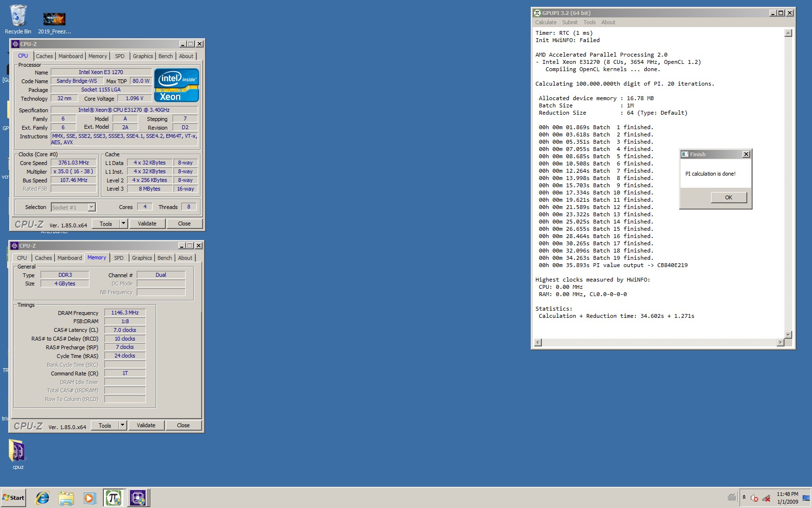The width and height of the screenshot is (812, 508).
Task: Click Validate button in lower CPU-Z
Action: [x=146, y=425]
